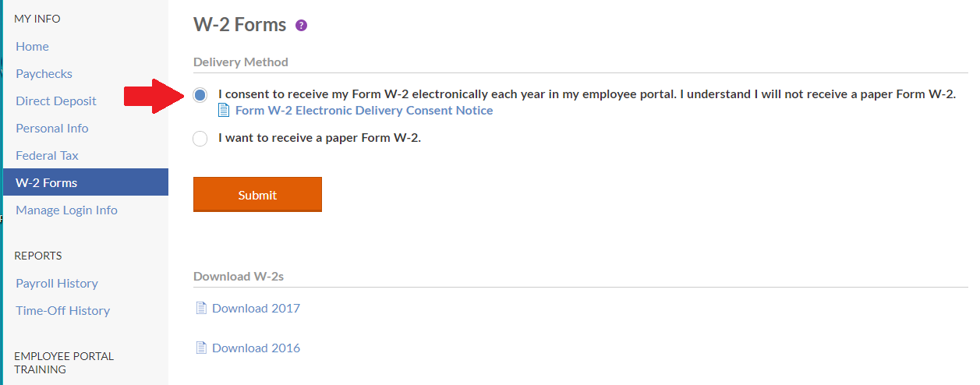Click the file icon next to Download 2016
The width and height of the screenshot is (980, 385).
[201, 348]
